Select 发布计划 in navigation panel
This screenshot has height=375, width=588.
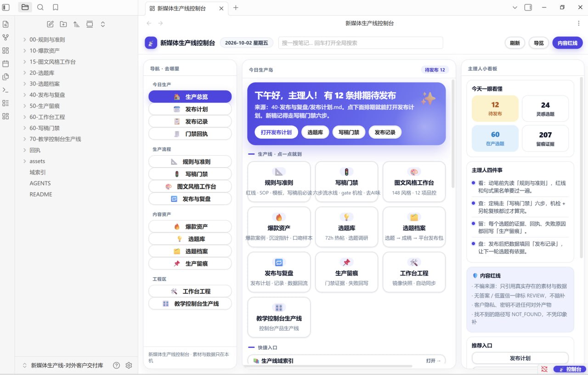[x=190, y=109]
